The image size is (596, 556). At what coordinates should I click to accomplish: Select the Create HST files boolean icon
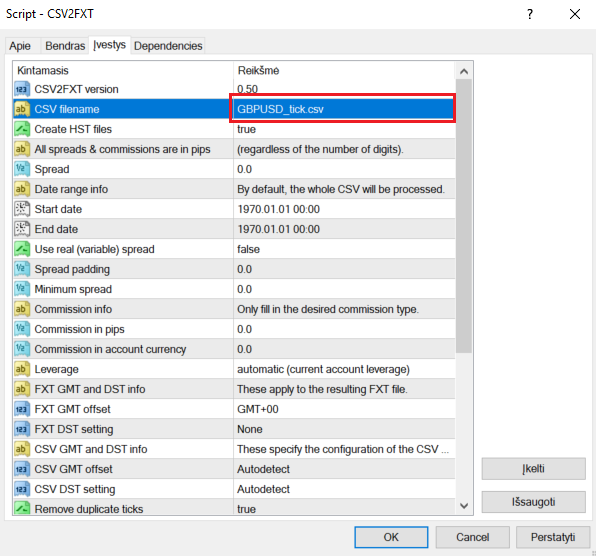point(22,129)
